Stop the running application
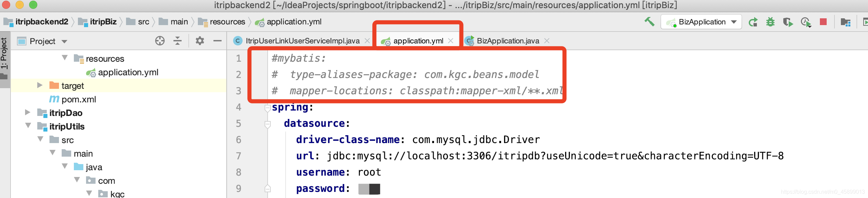The height and width of the screenshot is (198, 868). 823,22
